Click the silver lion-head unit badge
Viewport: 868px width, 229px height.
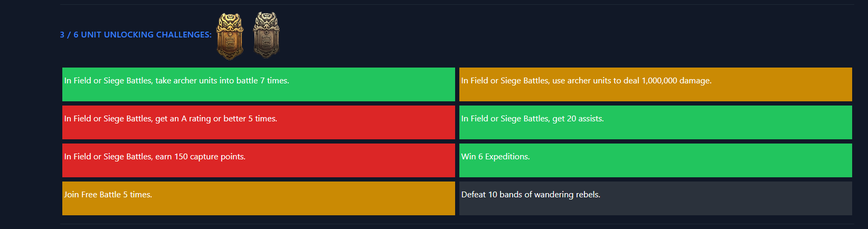tap(266, 35)
